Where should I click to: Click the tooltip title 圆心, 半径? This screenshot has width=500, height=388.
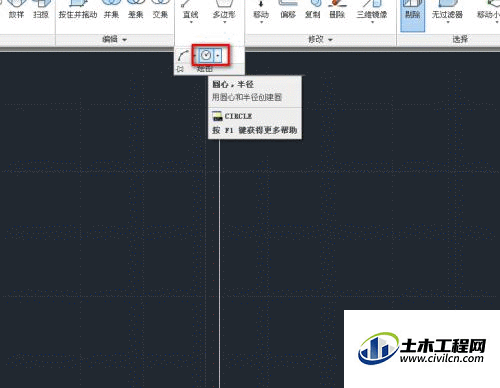pyautogui.click(x=233, y=84)
